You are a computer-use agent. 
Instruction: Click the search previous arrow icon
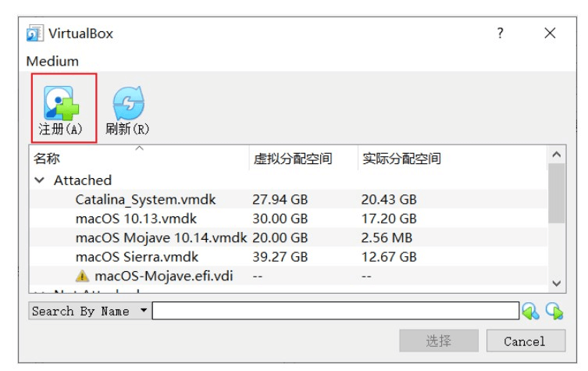[x=531, y=311]
